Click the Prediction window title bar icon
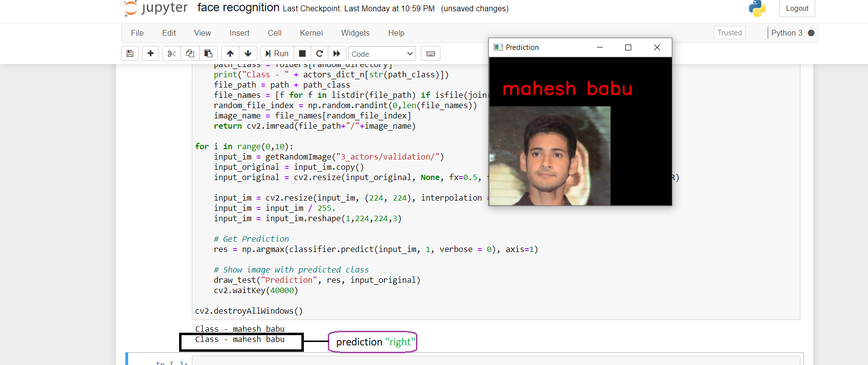The width and height of the screenshot is (868, 365). coord(498,47)
